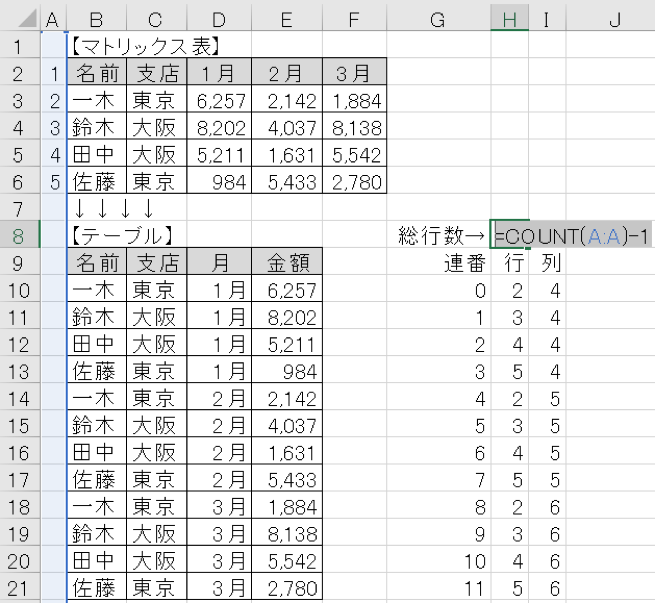This screenshot has height=603, width=655.
Task: Select column header J
Action: pos(610,19)
